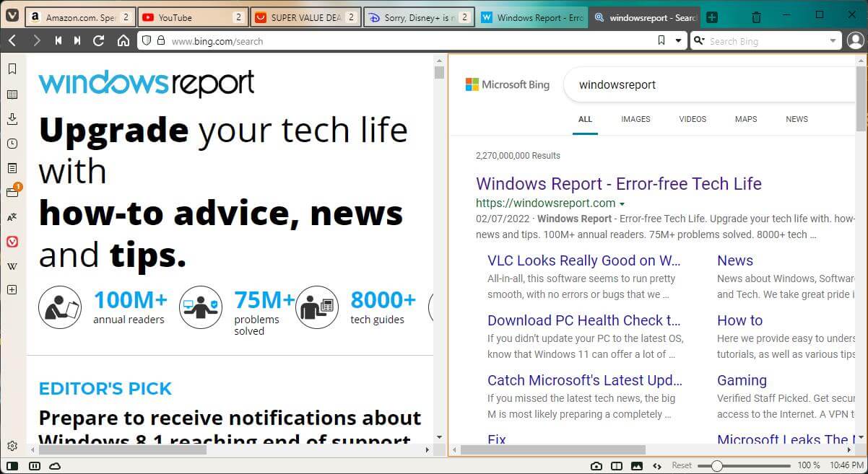868x474 pixels.
Task: Switch to the SUPER VALUE DEAL tab
Action: (x=305, y=17)
